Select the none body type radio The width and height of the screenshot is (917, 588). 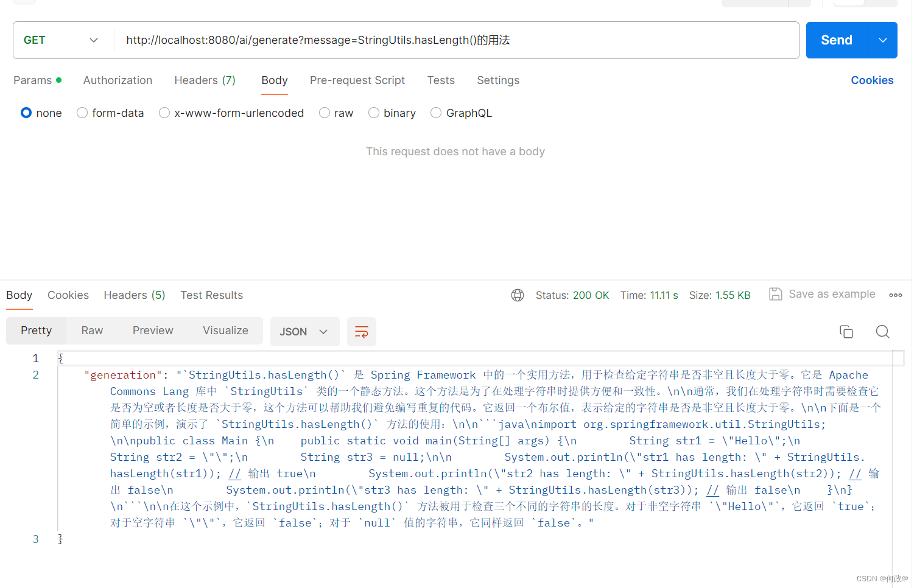(x=26, y=113)
